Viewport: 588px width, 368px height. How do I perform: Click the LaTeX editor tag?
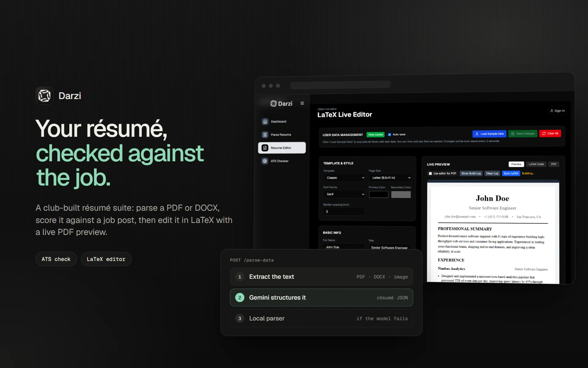(x=106, y=259)
